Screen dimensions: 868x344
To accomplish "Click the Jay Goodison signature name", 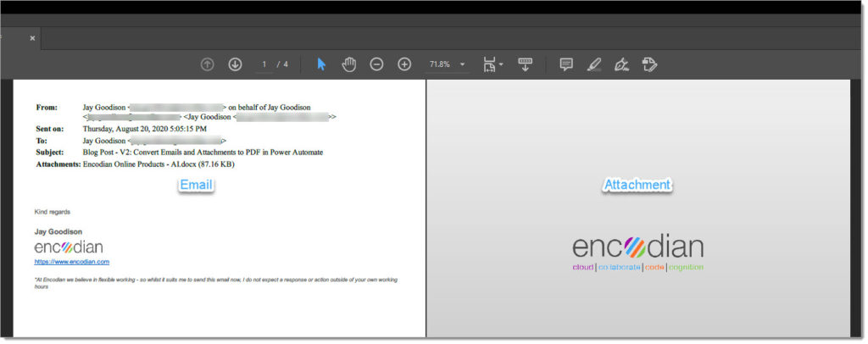I will [x=58, y=231].
